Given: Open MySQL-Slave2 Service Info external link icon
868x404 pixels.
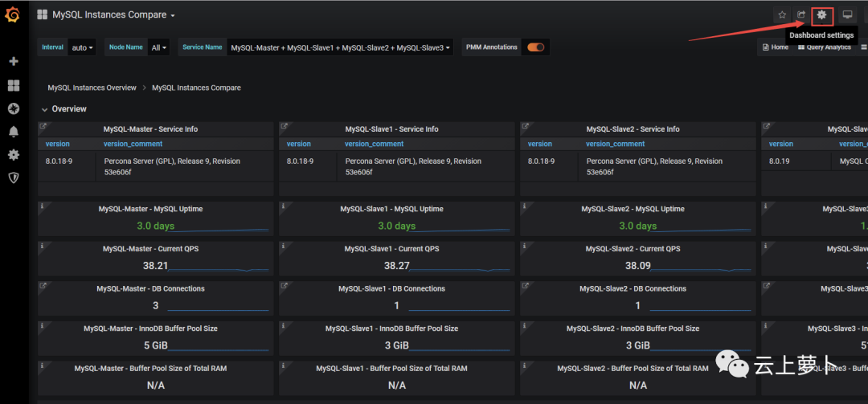Looking at the screenshot, I should point(526,126).
